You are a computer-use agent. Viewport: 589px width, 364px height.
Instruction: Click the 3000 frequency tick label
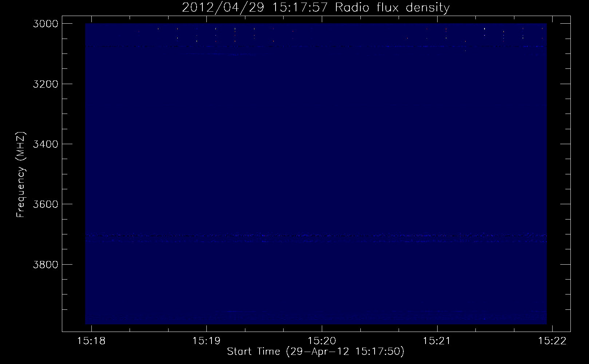(46, 24)
